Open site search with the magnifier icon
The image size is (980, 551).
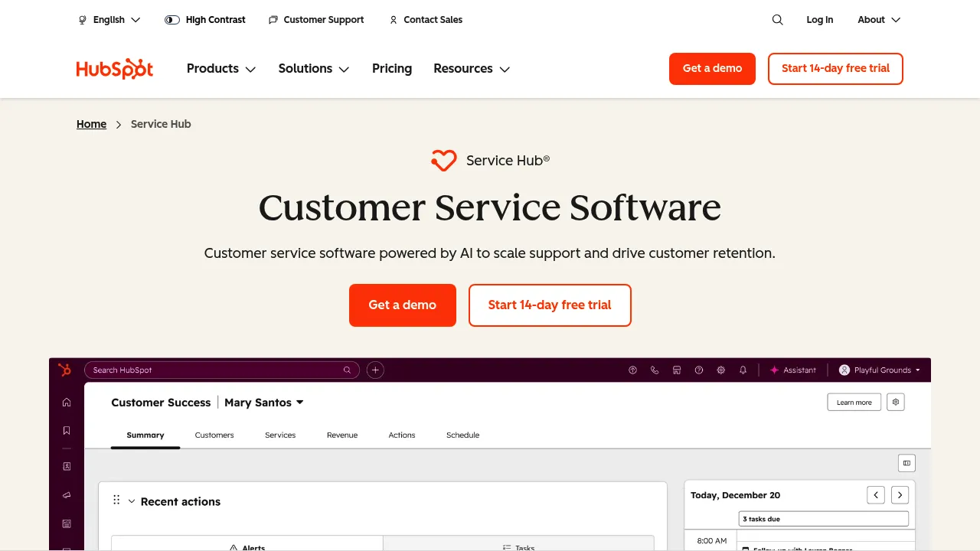point(778,20)
